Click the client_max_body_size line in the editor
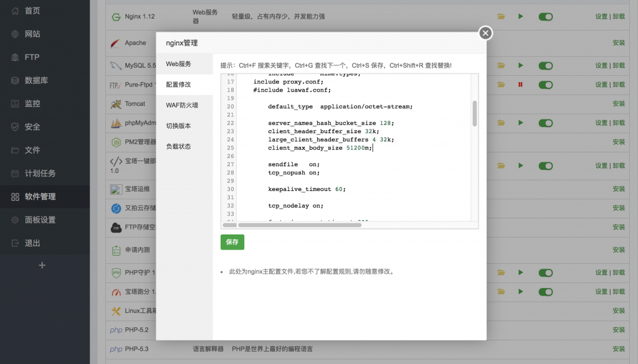The height and width of the screenshot is (364, 638). tap(320, 148)
